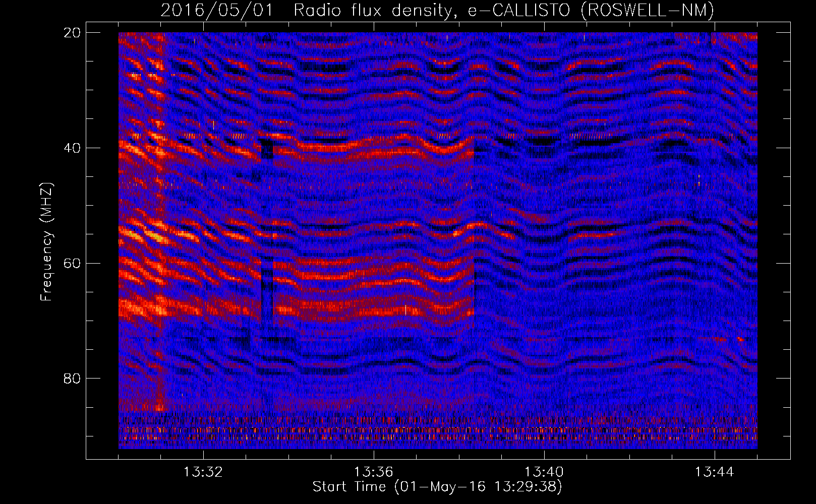Click the frequency tick label '40'
816x504 pixels.
(72, 148)
